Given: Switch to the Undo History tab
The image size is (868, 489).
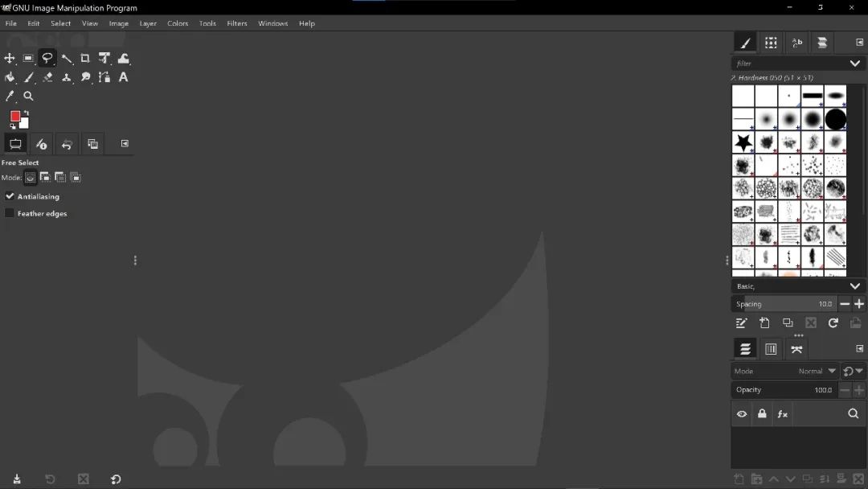Looking at the screenshot, I should click(67, 144).
